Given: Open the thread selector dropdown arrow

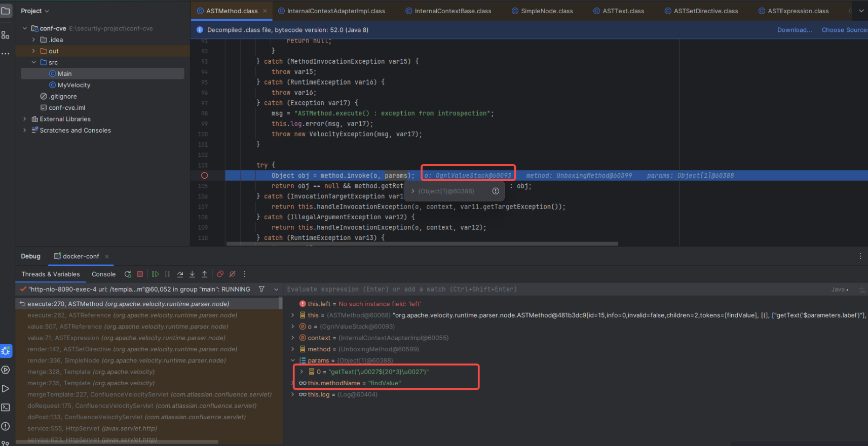Looking at the screenshot, I should (x=276, y=290).
